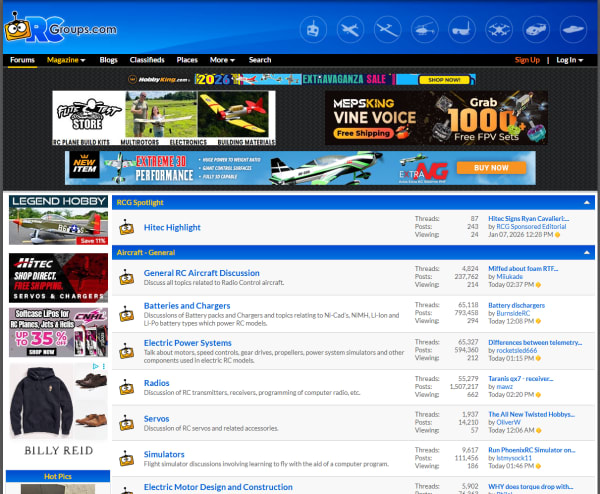
Task: Open the More dropdown menu
Action: (x=222, y=60)
